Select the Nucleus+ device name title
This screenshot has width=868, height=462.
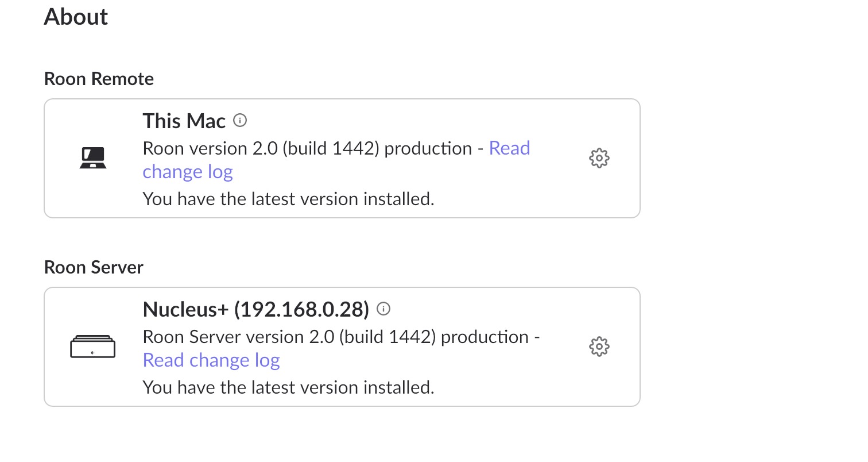point(256,309)
